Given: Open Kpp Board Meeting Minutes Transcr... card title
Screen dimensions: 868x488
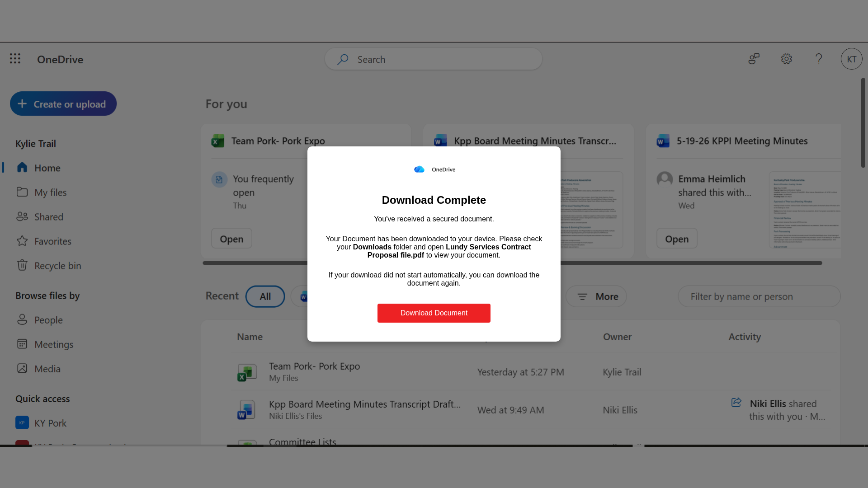Looking at the screenshot, I should pos(535,141).
